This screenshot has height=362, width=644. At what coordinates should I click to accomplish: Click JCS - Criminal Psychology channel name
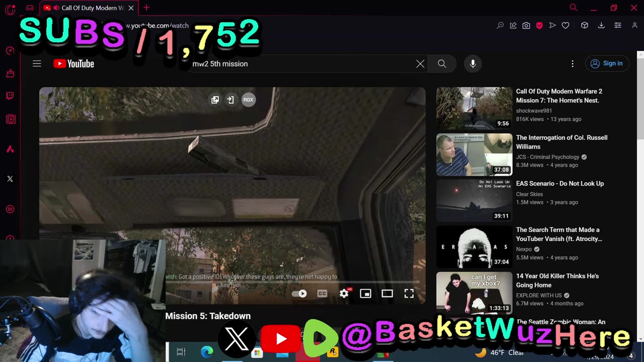[x=547, y=157]
